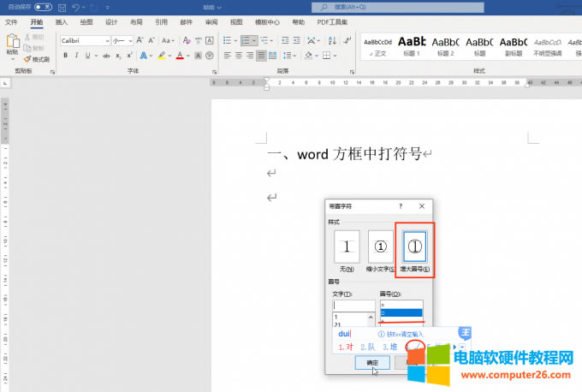Center align the paragraph

click(239, 56)
